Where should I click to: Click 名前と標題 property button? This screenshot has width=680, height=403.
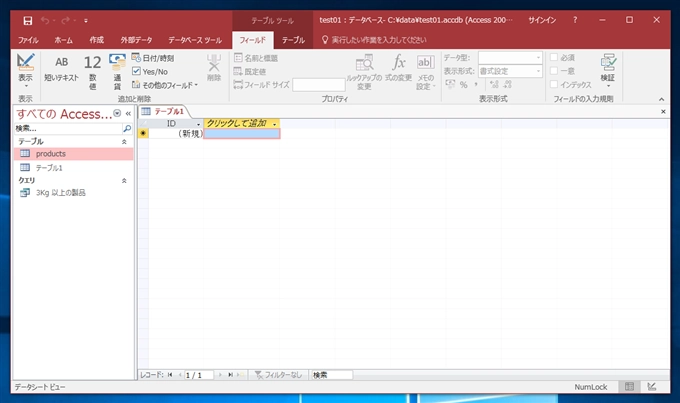click(x=256, y=58)
